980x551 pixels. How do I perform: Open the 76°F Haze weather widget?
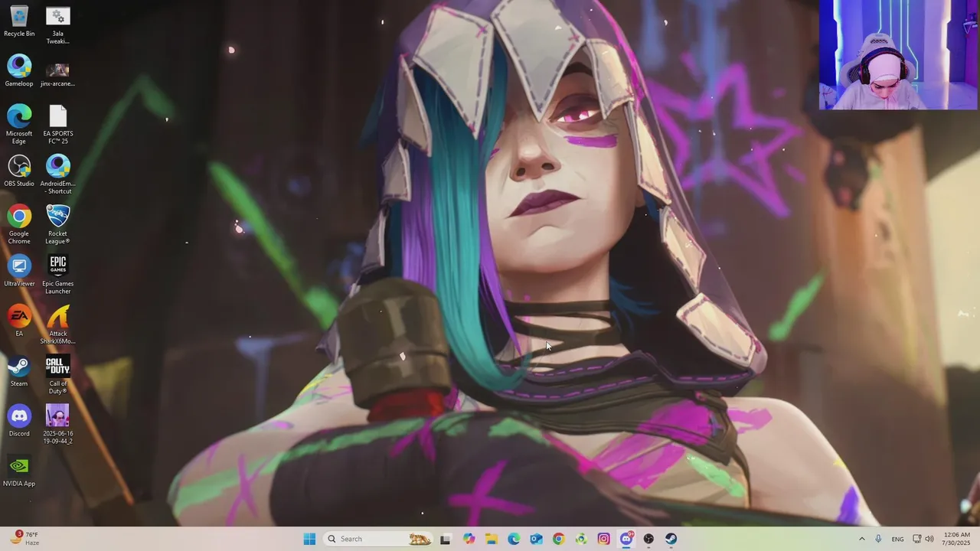tap(25, 539)
